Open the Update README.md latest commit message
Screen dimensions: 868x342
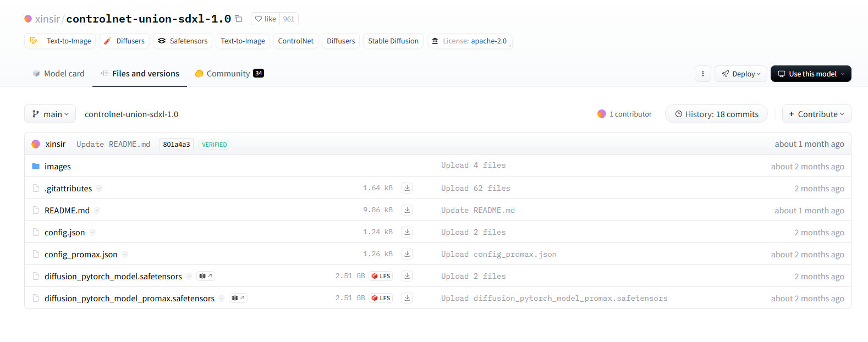[x=113, y=144]
